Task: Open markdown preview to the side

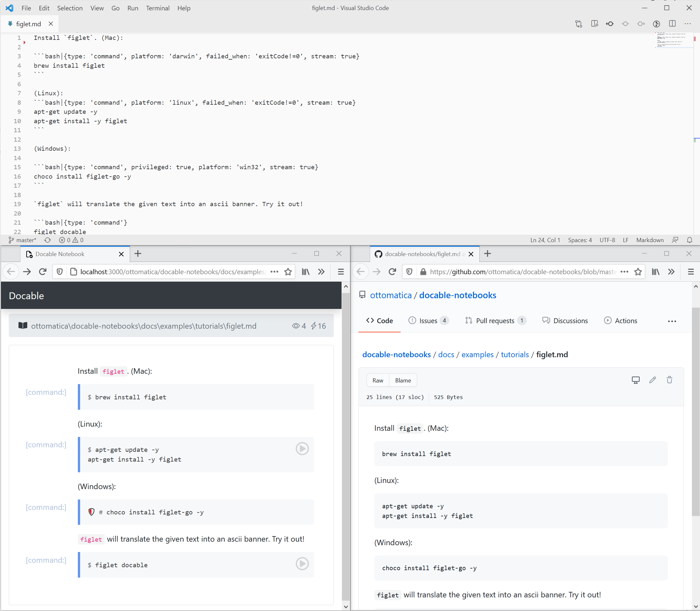Action: click(594, 24)
